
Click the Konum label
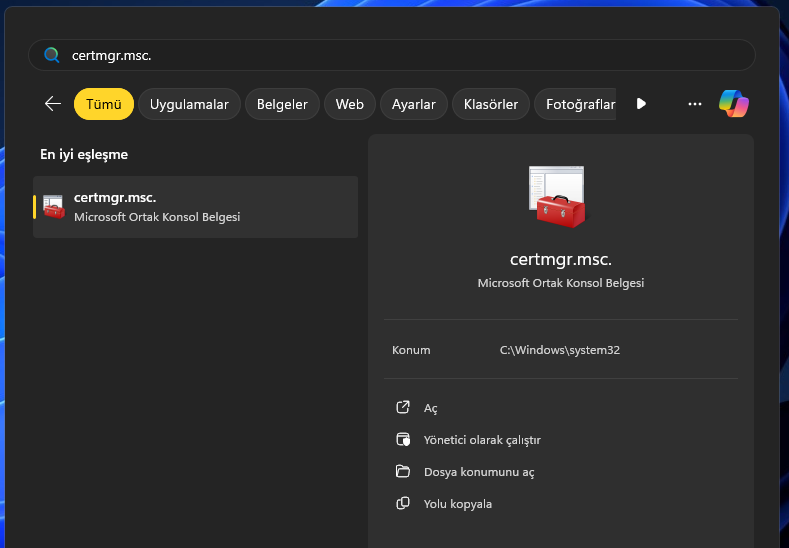point(411,350)
